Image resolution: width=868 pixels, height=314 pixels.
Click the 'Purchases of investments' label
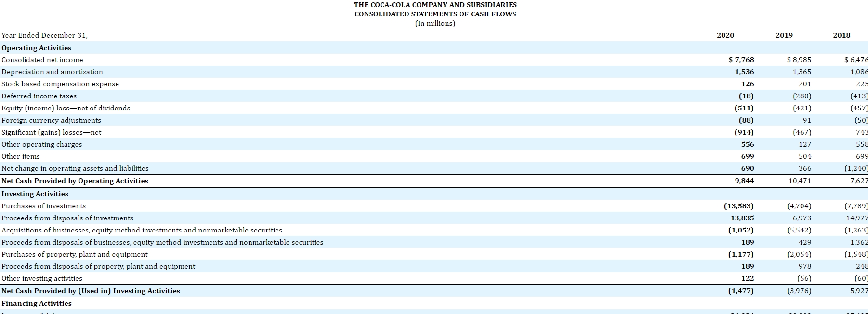[x=44, y=206]
